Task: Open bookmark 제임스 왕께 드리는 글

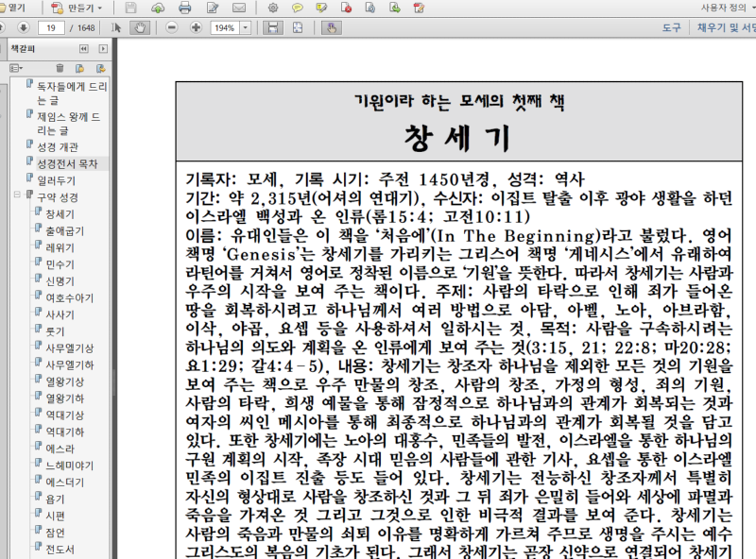Action: (x=69, y=124)
